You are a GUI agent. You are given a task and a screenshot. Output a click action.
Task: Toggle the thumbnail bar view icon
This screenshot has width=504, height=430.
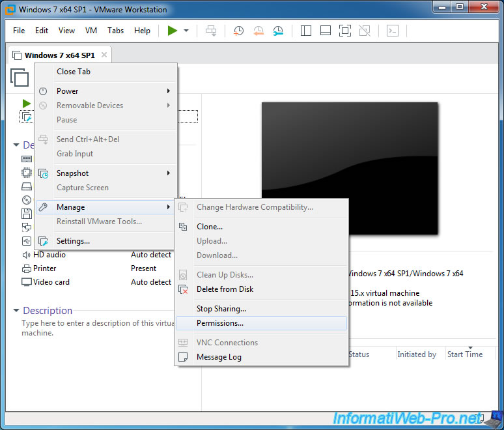click(x=326, y=31)
